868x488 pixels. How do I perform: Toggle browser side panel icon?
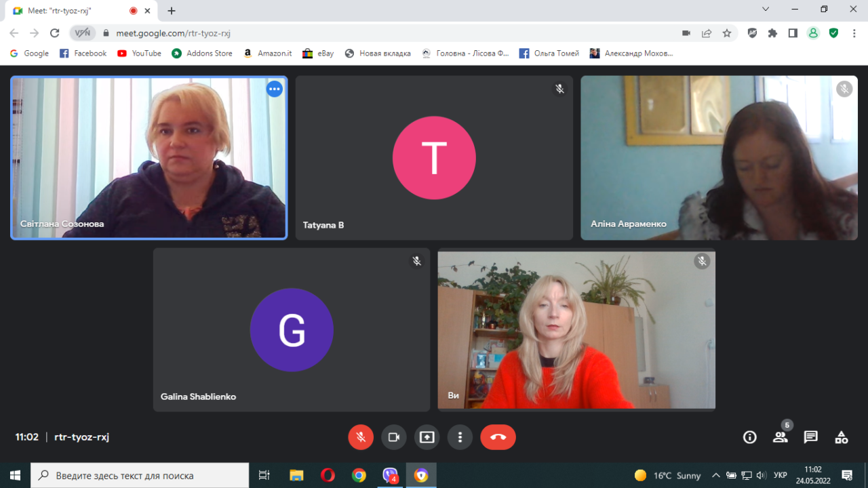(x=793, y=33)
